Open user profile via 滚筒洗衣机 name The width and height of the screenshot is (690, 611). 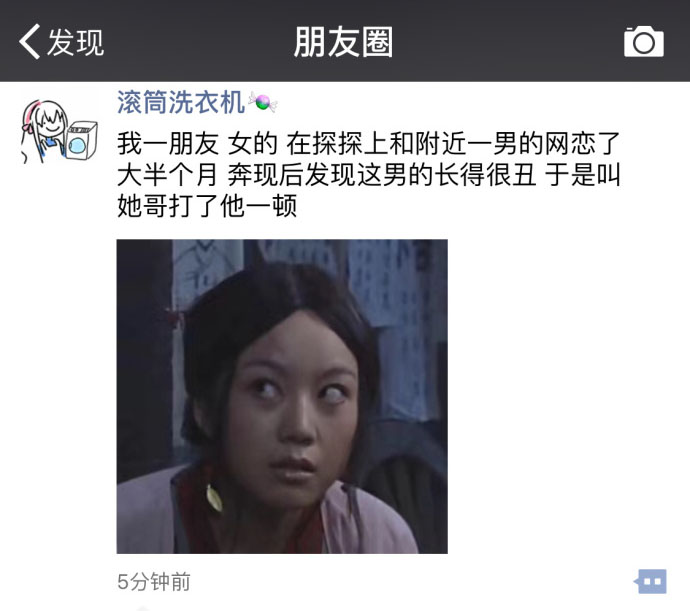pyautogui.click(x=180, y=102)
